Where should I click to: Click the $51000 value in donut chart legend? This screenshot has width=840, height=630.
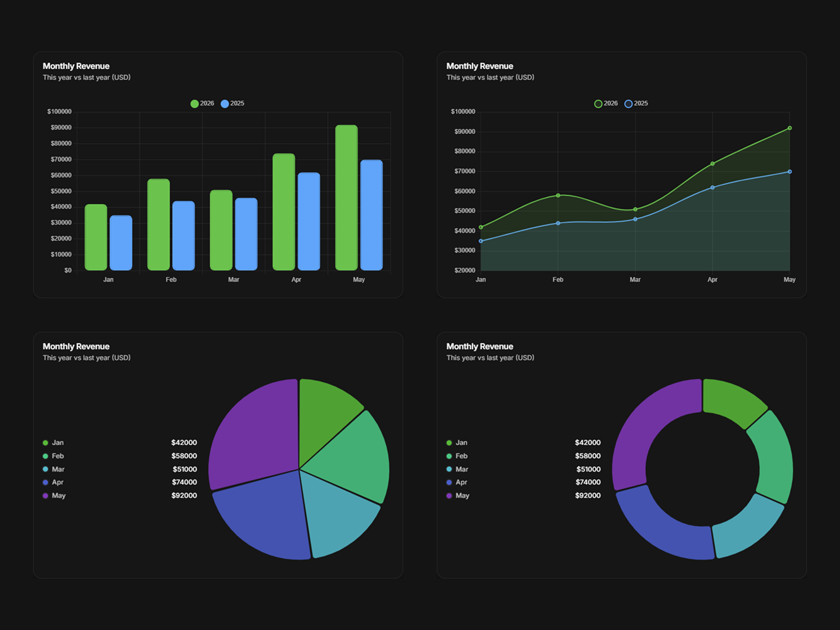pos(589,469)
